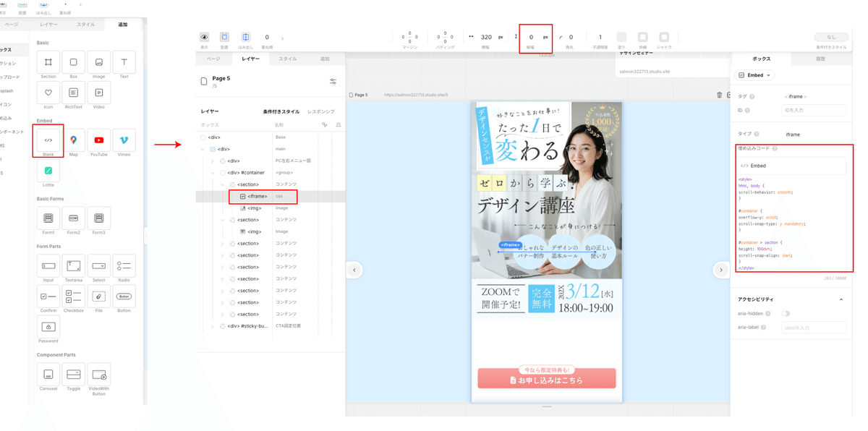Add a YouTube embed element

tap(98, 140)
